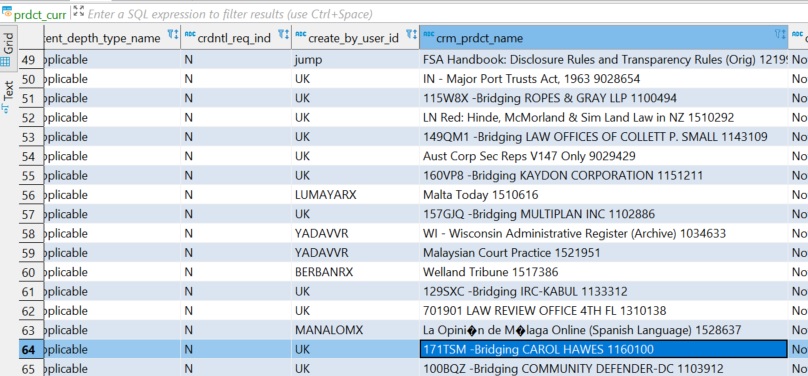808x376 pixels.
Task: Click 'Malta Today 1510616' cell
Action: (x=603, y=195)
